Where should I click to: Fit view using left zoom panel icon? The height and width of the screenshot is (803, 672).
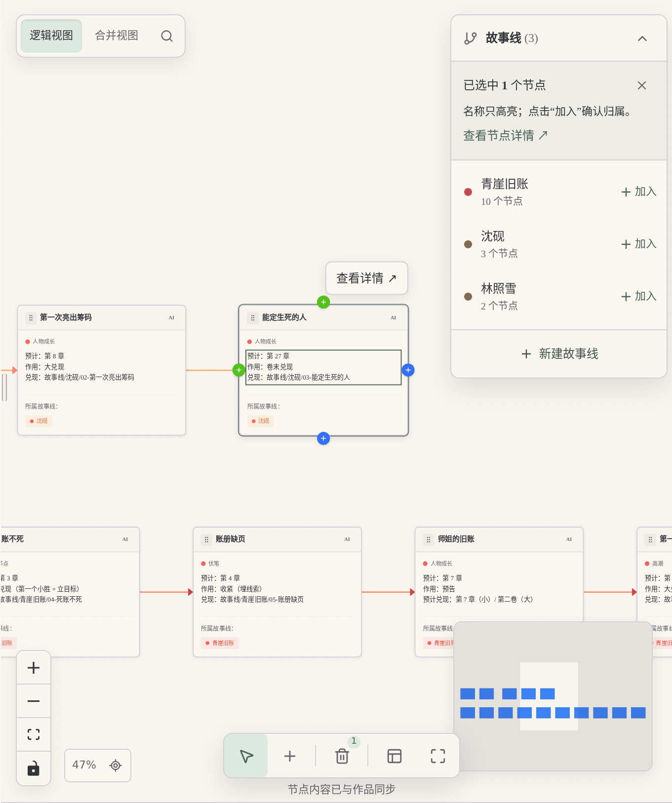coord(34,734)
